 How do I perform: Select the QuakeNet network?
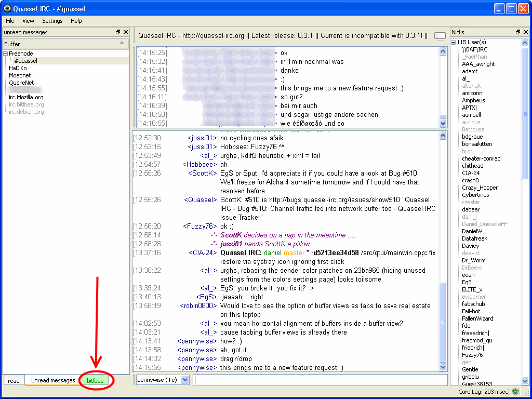click(21, 83)
